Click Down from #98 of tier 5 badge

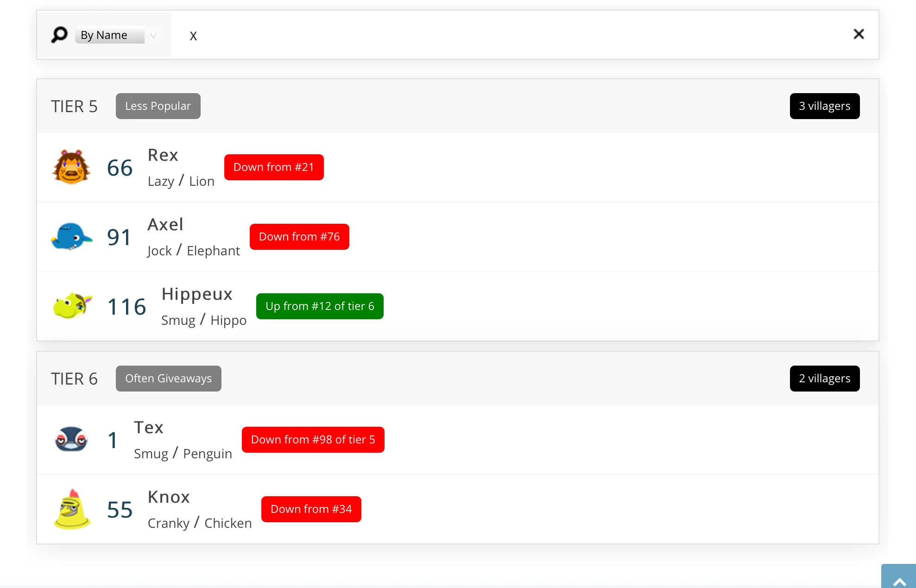pos(313,440)
